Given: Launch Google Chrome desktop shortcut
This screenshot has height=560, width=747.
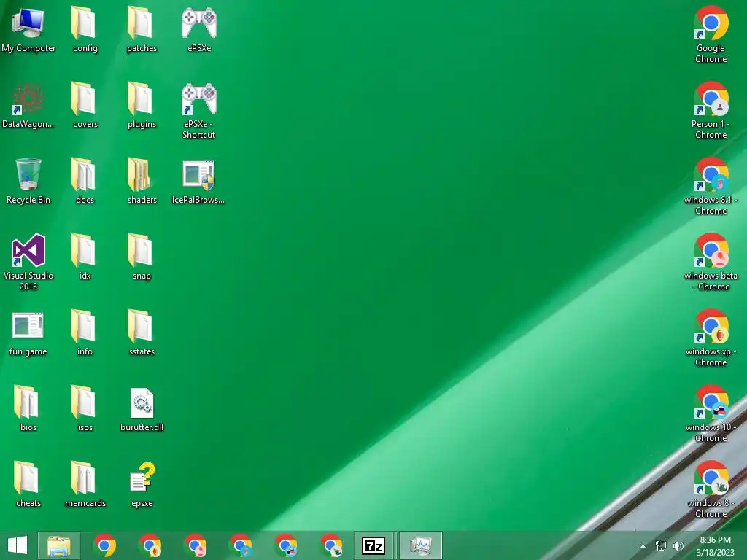Looking at the screenshot, I should tap(711, 35).
